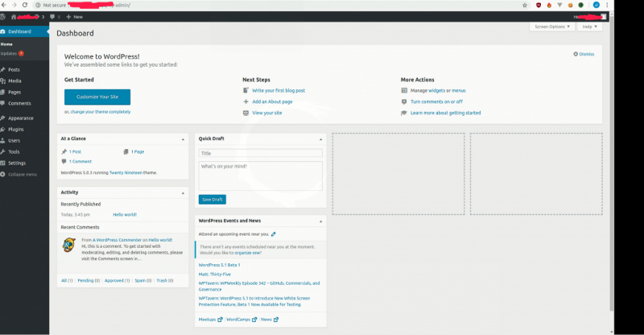This screenshot has height=335, width=644.
Task: Click the Quick Draft Title field
Action: point(260,153)
